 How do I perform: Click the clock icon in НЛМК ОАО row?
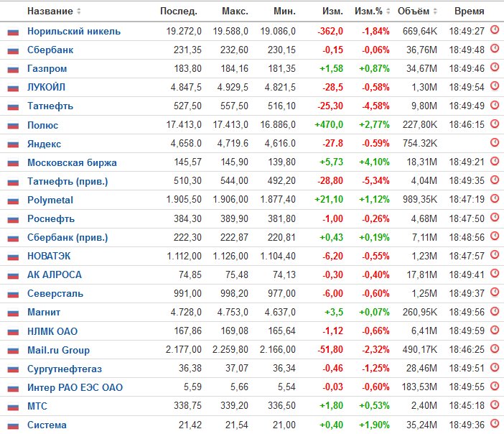coord(495,330)
